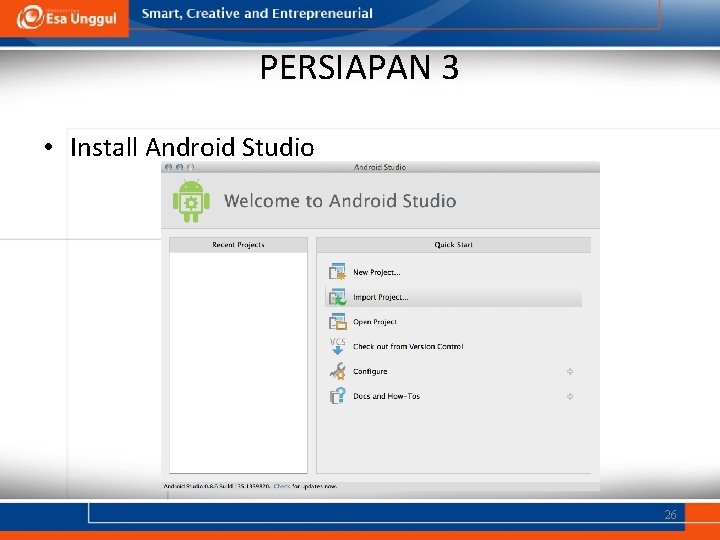Click the PERSIAPAN 3 slide title
The image size is (720, 540).
click(359, 68)
